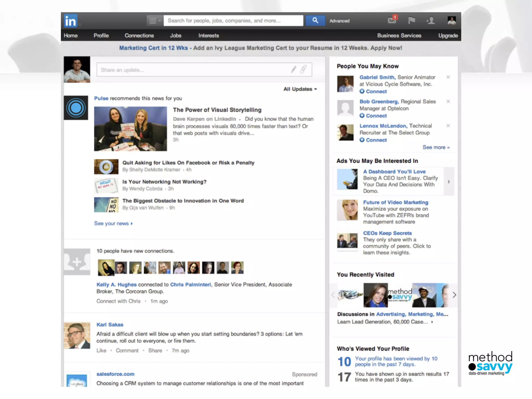This screenshot has width=532, height=399.
Task: Open Quit Asking for Likes article thumbnail
Action: [106, 167]
